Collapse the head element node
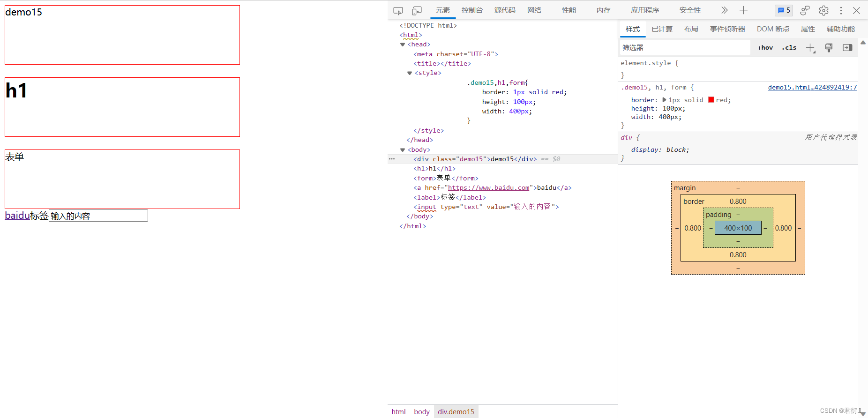The width and height of the screenshot is (868, 418). [x=403, y=45]
